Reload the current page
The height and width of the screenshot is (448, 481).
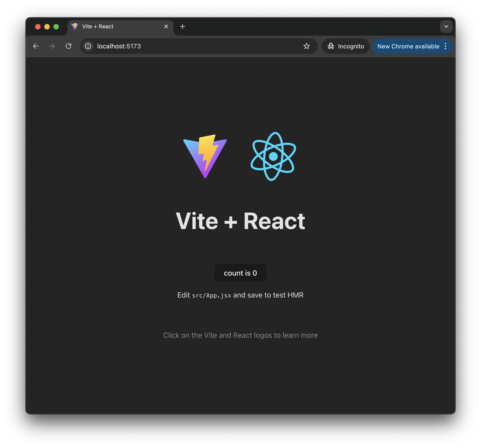68,46
